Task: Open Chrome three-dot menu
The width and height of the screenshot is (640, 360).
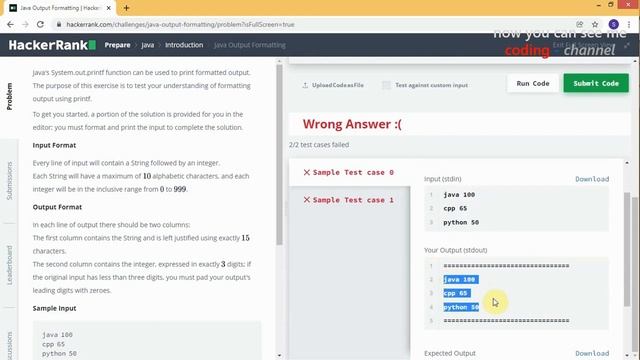Action: point(629,24)
